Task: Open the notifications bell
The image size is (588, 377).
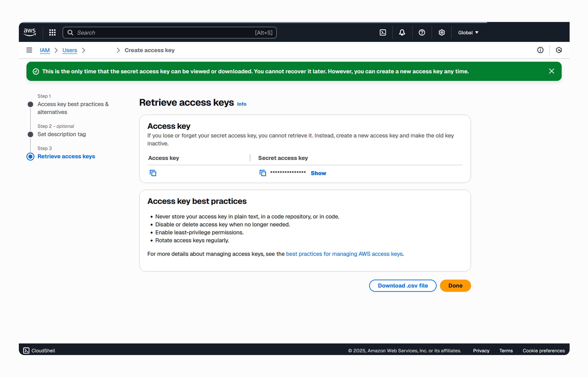Action: click(x=402, y=33)
